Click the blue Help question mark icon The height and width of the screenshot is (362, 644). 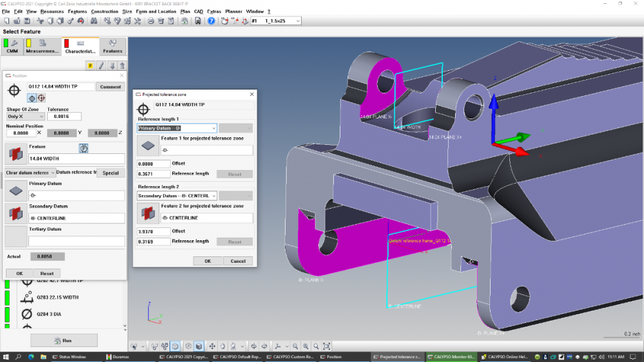[x=211, y=21]
